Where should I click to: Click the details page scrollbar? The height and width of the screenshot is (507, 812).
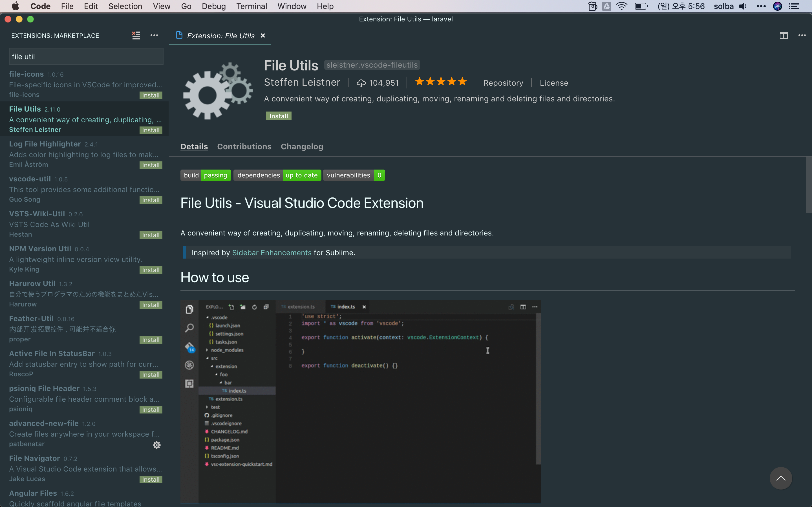tap(809, 184)
